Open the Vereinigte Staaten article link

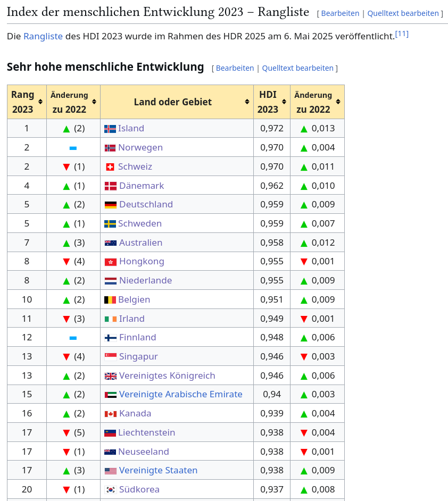point(158,470)
